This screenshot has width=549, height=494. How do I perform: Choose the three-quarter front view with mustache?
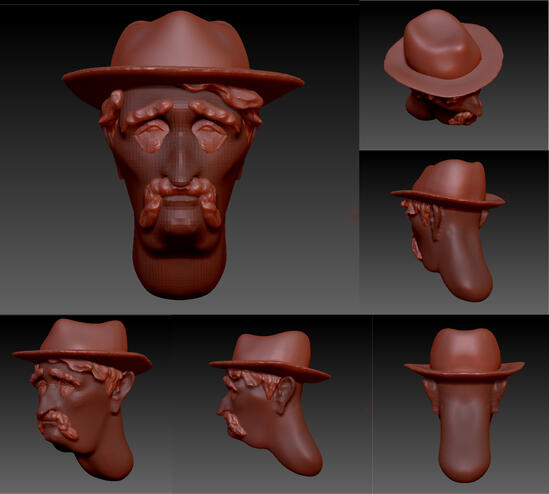[82, 399]
